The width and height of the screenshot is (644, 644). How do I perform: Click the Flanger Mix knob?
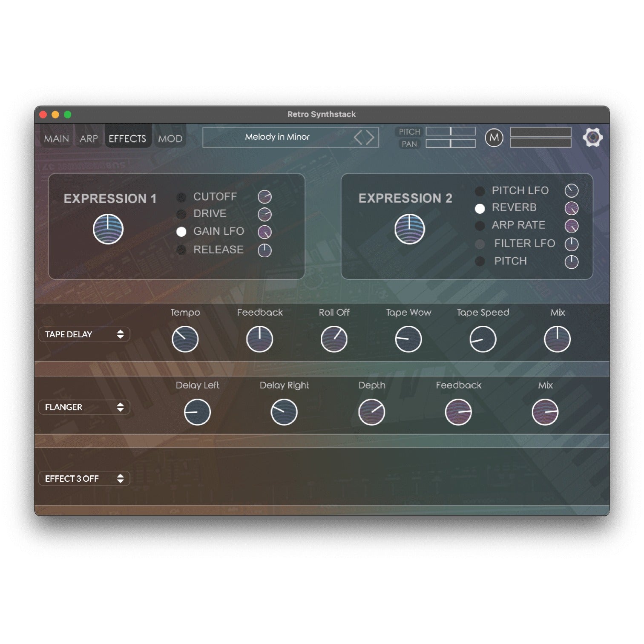545,412
